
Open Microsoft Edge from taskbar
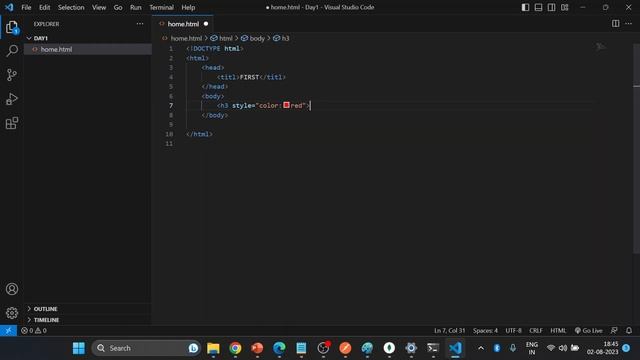279,348
